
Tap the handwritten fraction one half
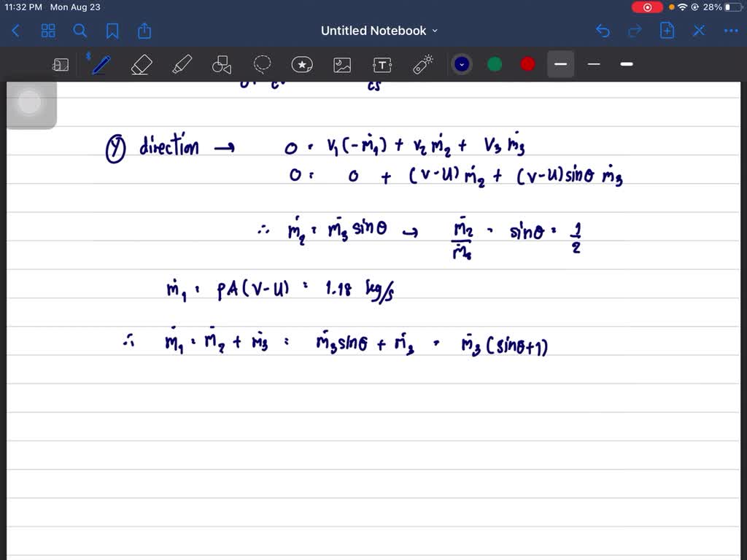point(576,238)
